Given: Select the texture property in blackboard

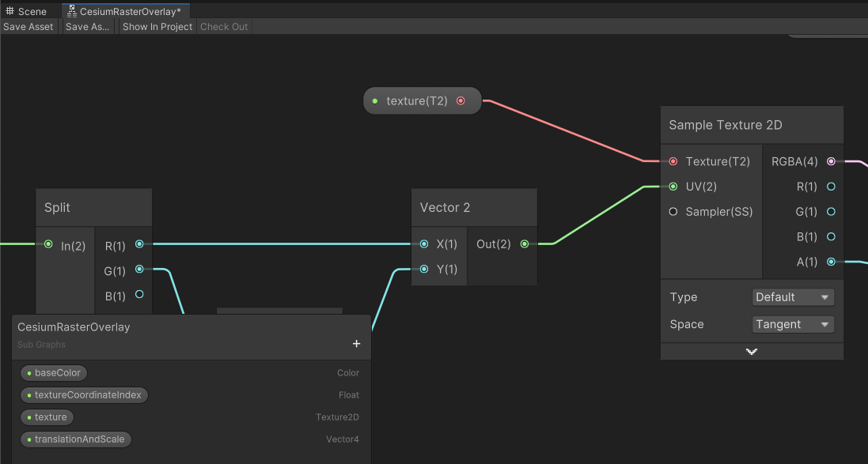Looking at the screenshot, I should click(x=47, y=417).
